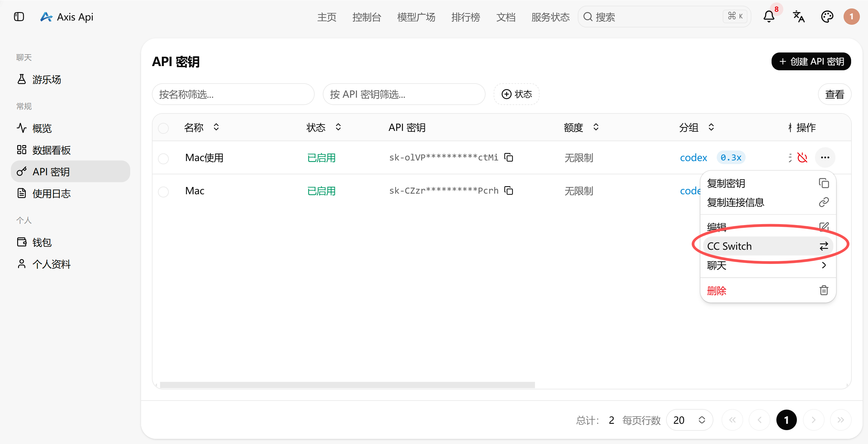
Task: Choose 删除 from the context menu
Action: [768, 290]
